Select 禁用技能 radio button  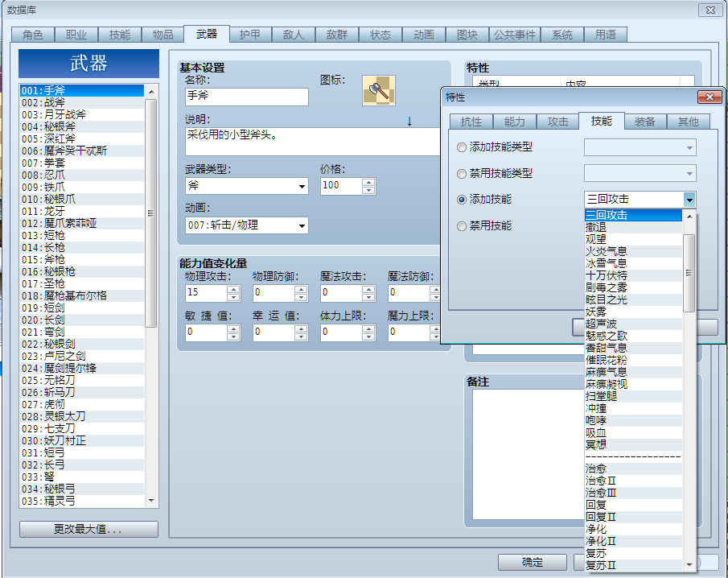[x=462, y=226]
